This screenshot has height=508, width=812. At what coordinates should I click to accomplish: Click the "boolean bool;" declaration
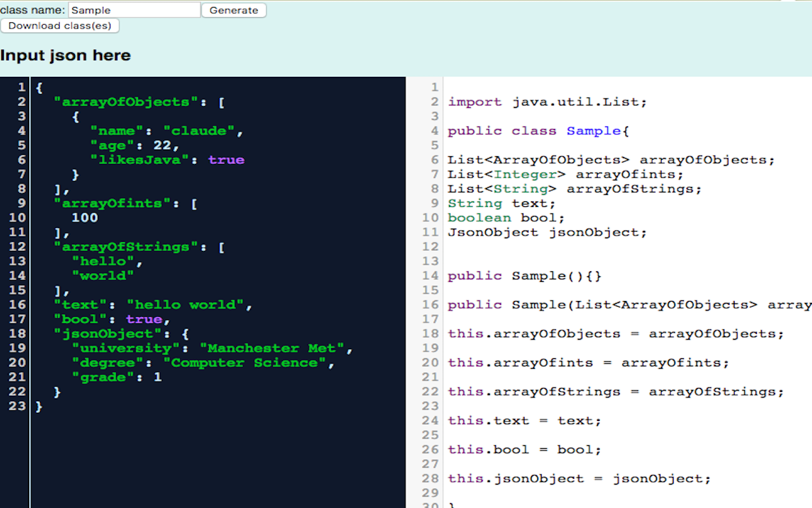506,218
